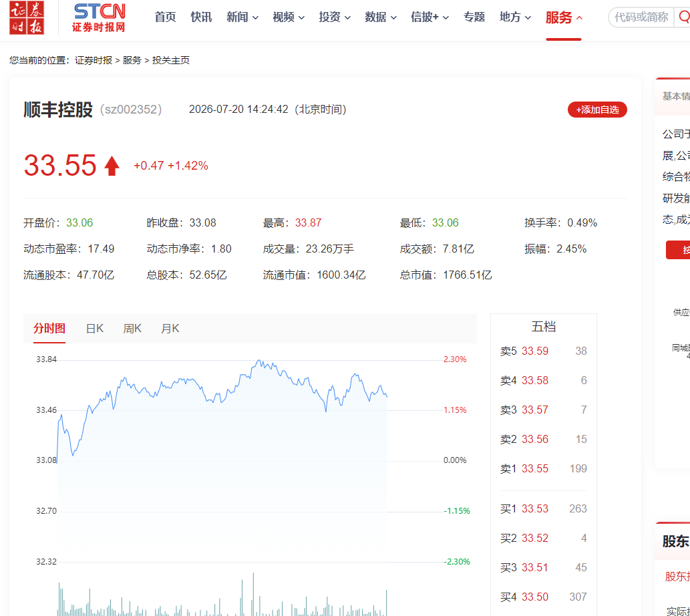Image resolution: width=690 pixels, height=616 pixels.
Task: Click 投关主页 breadcrumb link
Action: [171, 60]
